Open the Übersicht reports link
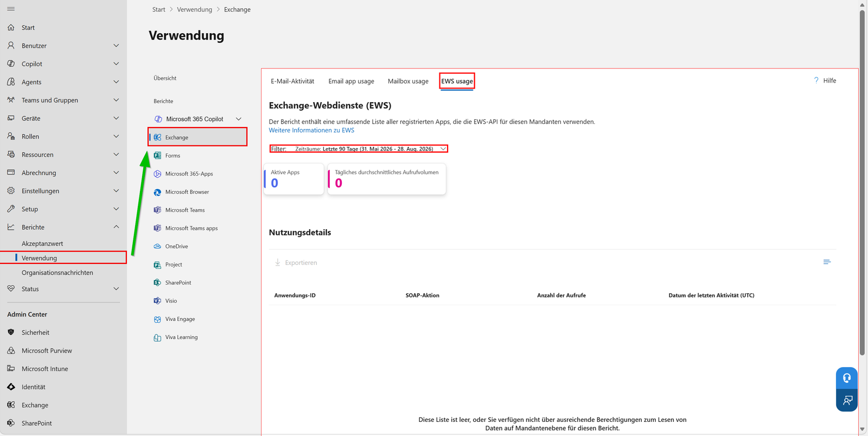Image resolution: width=868 pixels, height=436 pixels. [x=165, y=78]
